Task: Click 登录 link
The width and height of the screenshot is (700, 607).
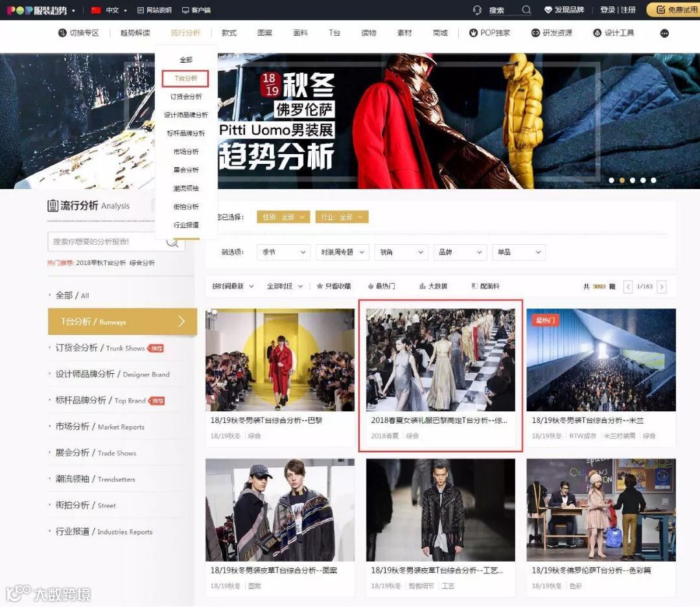Action: pos(607,10)
